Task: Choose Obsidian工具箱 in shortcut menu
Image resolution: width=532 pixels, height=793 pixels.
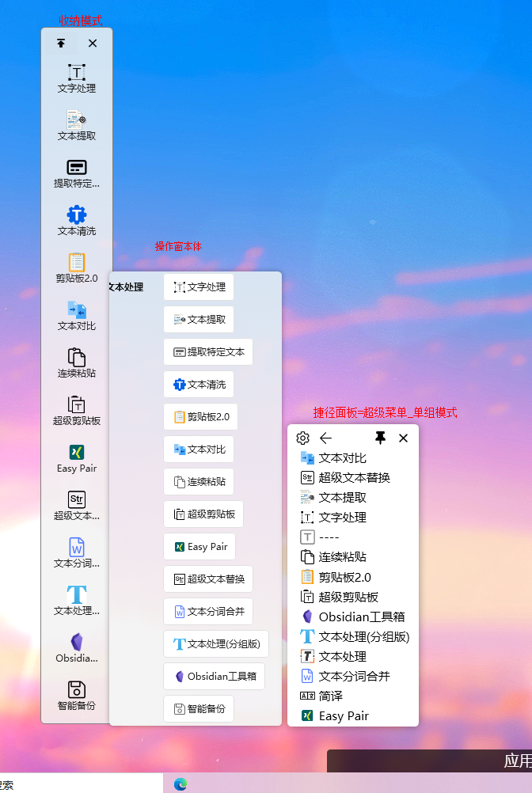Action: point(353,617)
